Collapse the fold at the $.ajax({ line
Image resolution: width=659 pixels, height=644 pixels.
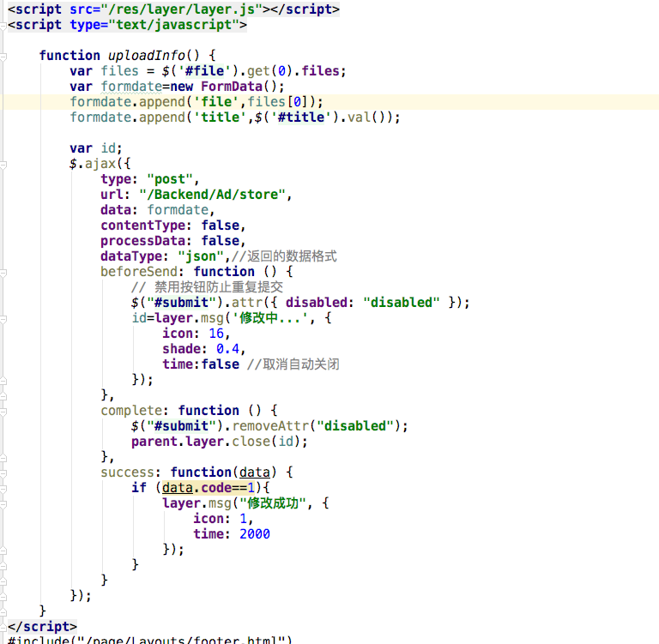coord(3,166)
